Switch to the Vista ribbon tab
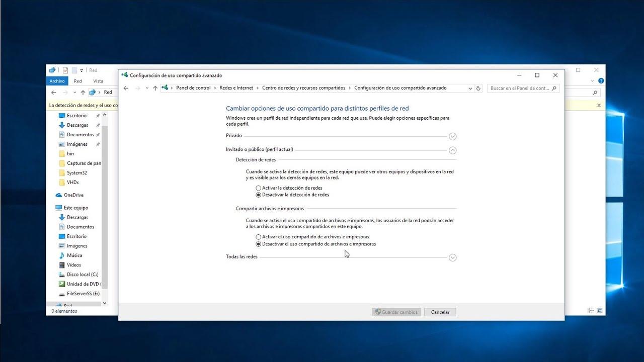 [98, 81]
